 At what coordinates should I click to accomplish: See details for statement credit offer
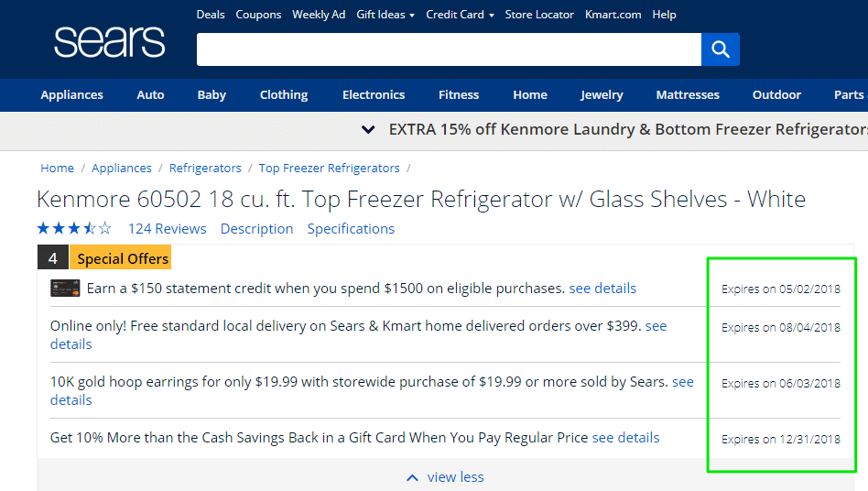602,289
